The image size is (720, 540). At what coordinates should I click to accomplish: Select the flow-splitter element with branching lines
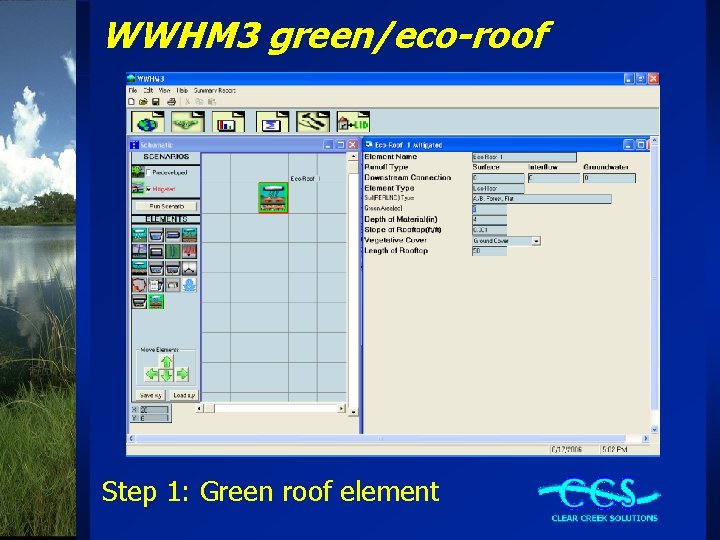coord(189,268)
